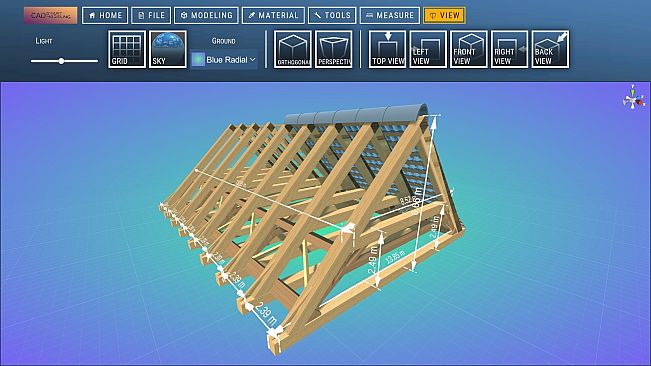Open the File tab

tap(151, 15)
